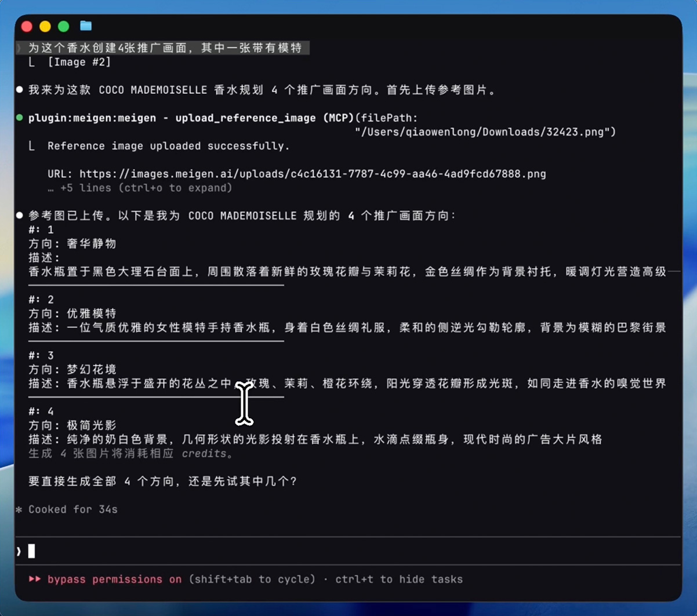Click 'bypass permissions on' status text
697x616 pixels.
coord(114,579)
